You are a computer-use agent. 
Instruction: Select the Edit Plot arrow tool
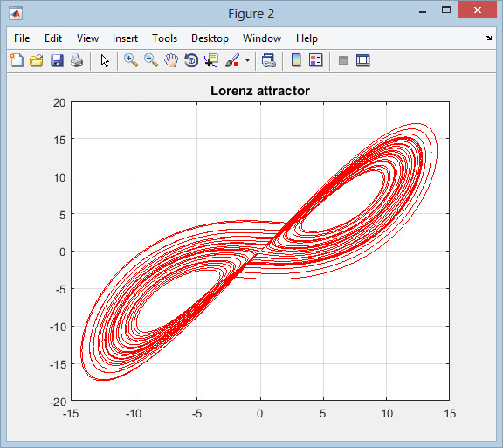coord(105,60)
